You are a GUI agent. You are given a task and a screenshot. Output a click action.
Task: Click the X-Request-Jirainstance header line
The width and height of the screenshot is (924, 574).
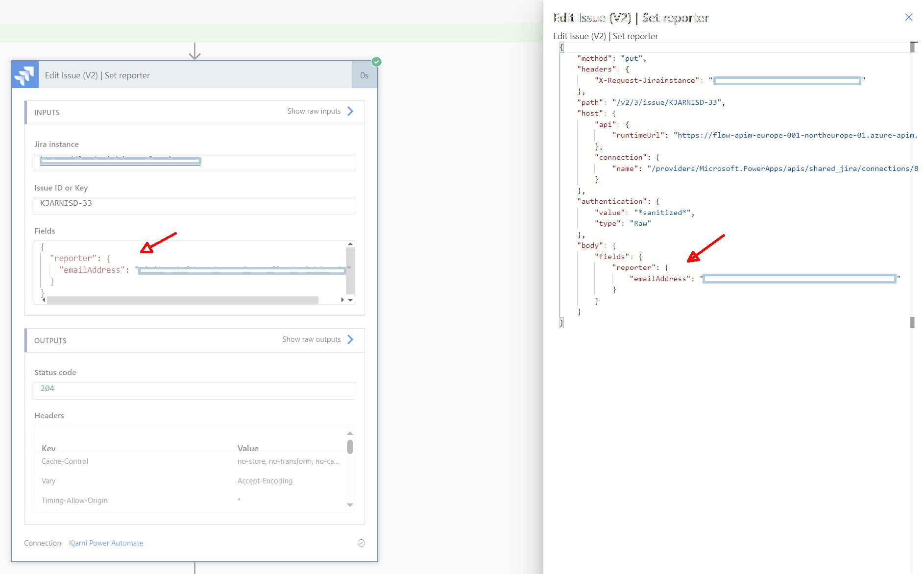pos(730,80)
